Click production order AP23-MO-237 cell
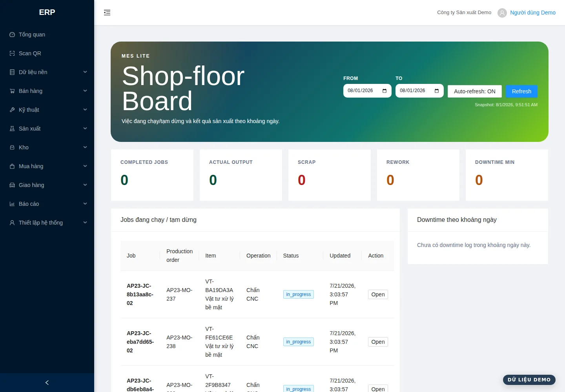This screenshot has height=392, width=565. [179, 294]
